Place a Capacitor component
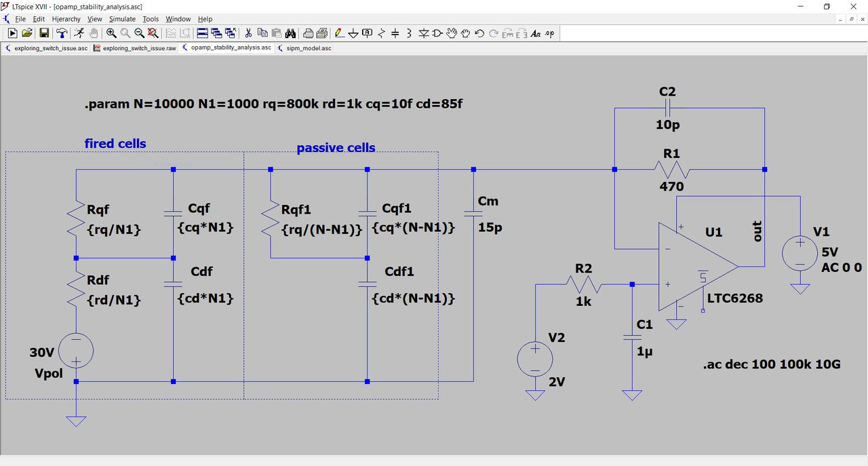The height and width of the screenshot is (466, 868). point(395,33)
